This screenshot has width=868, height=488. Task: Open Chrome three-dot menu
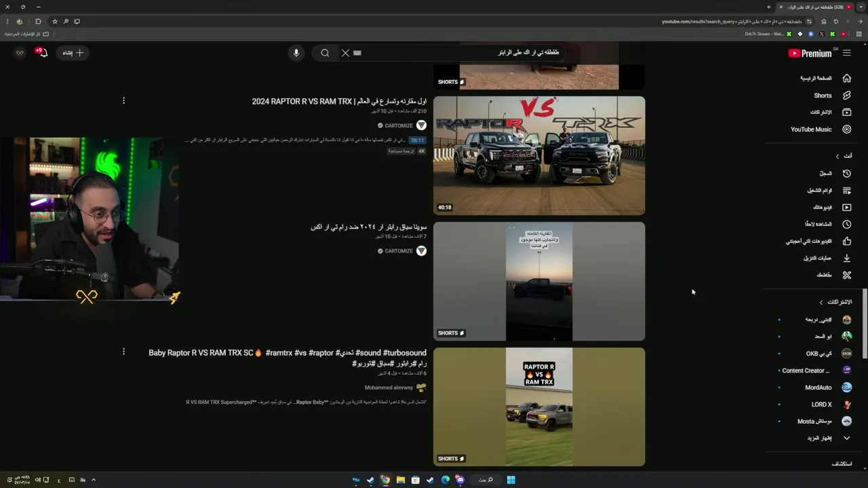[7, 21]
